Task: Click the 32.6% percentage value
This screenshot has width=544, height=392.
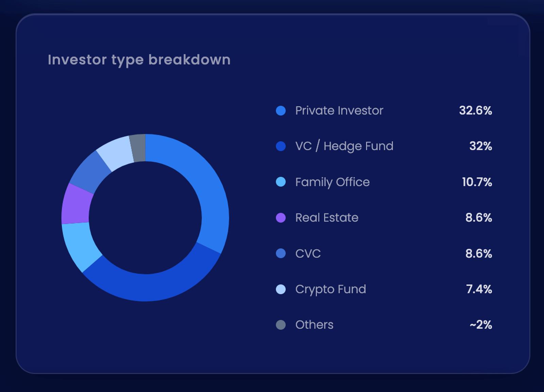Action: coord(475,111)
